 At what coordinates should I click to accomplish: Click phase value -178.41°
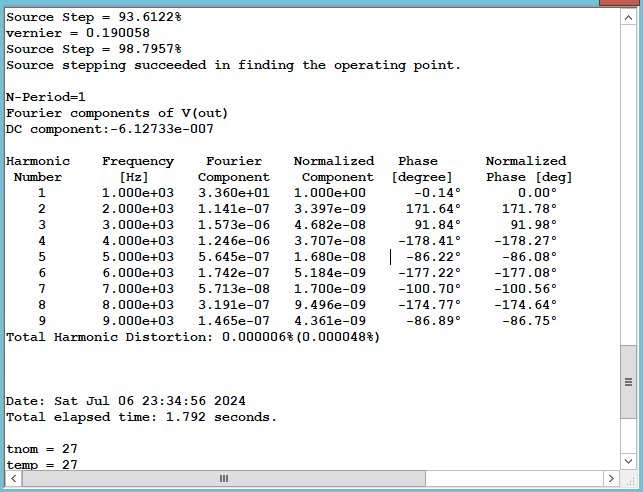430,241
